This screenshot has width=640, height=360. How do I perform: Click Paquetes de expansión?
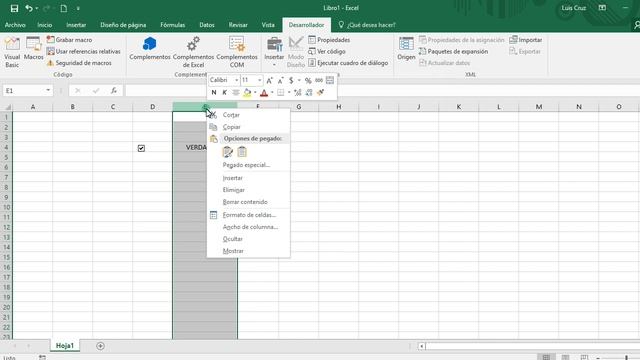[x=453, y=51]
